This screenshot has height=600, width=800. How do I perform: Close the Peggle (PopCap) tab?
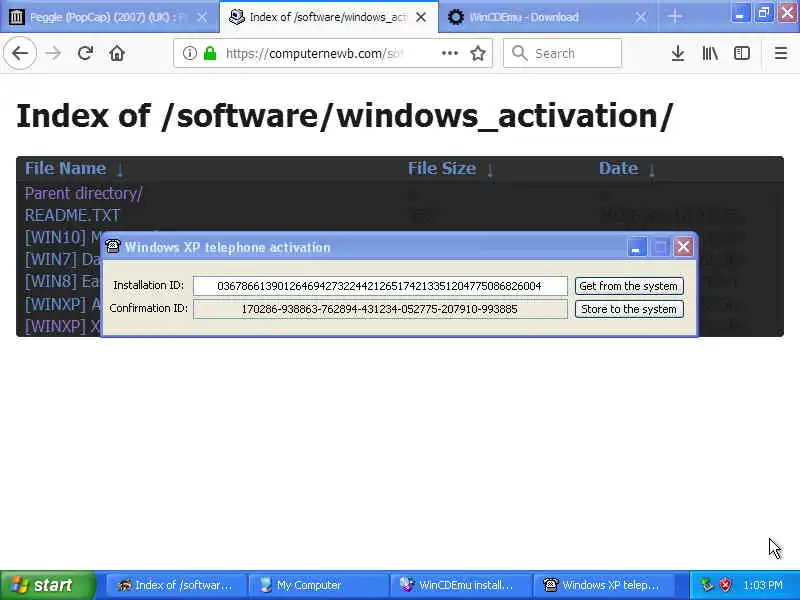click(202, 17)
